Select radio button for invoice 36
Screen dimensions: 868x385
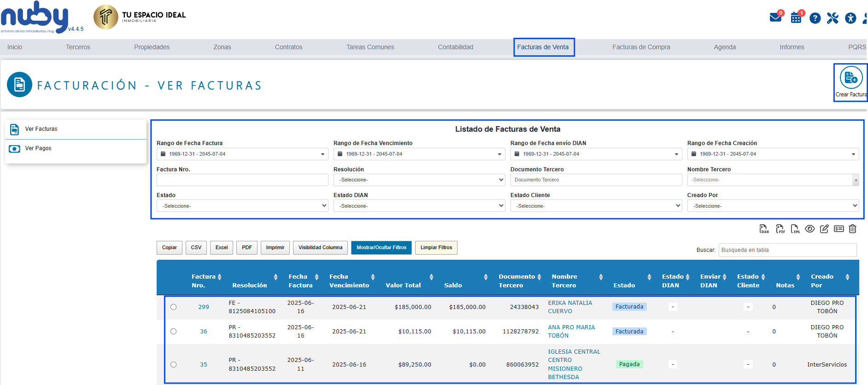(x=173, y=332)
